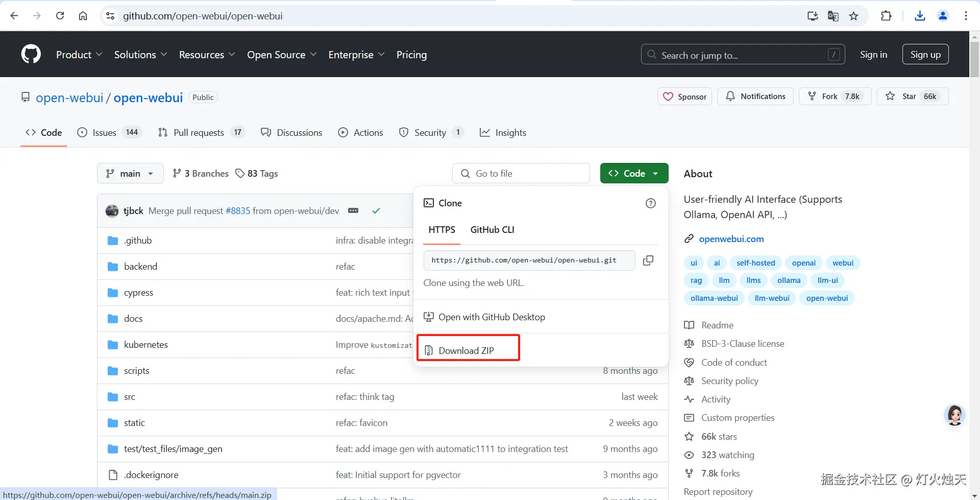This screenshot has height=500, width=980.
Task: Click the assistant avatar floating icon
Action: [954, 415]
